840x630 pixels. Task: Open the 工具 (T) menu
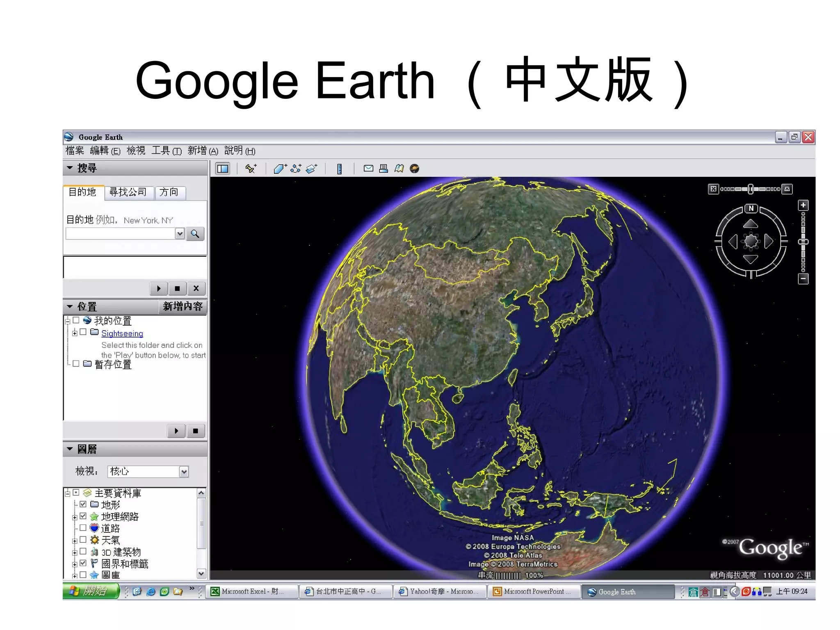pos(167,151)
